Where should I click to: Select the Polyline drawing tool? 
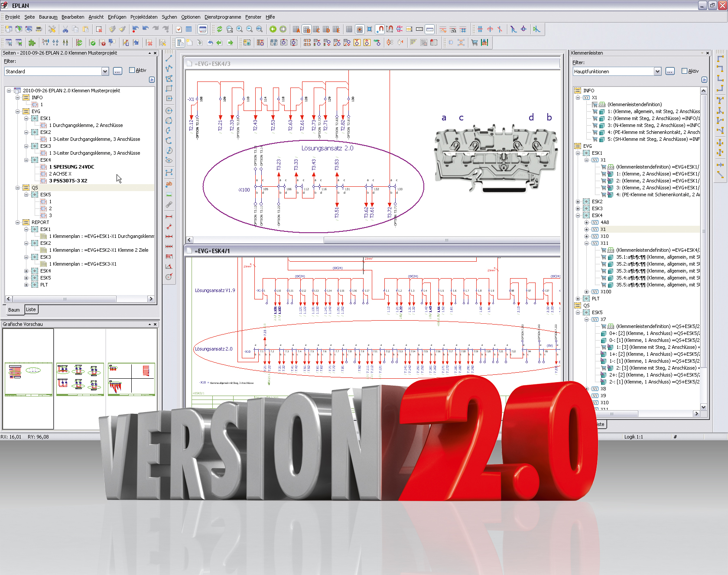tap(169, 68)
